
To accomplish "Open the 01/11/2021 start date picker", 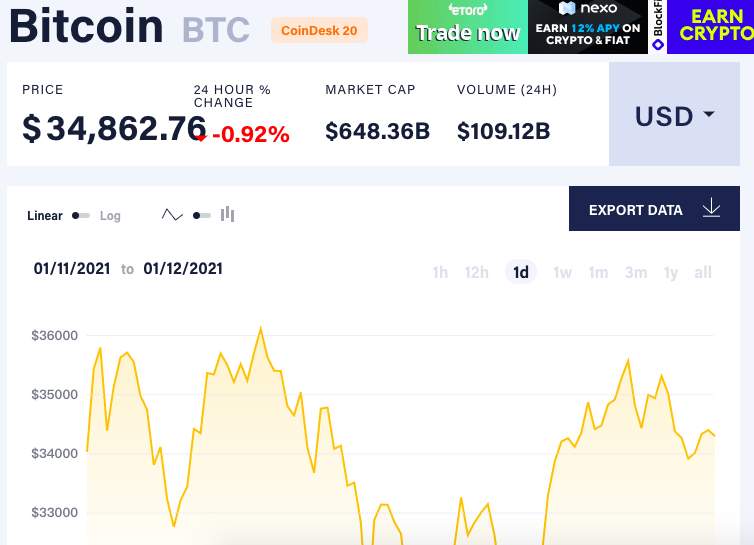I will coord(72,268).
